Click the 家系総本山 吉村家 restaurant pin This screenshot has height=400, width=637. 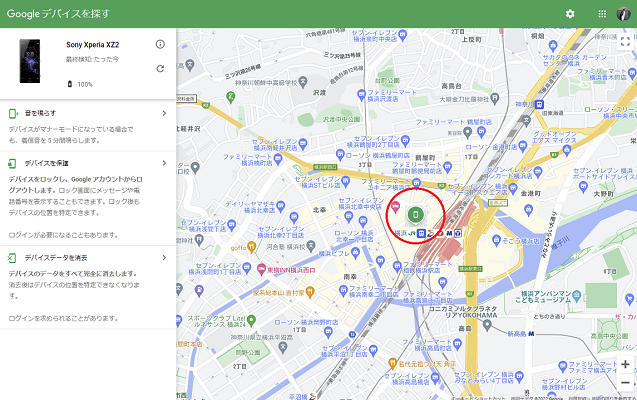click(x=310, y=292)
